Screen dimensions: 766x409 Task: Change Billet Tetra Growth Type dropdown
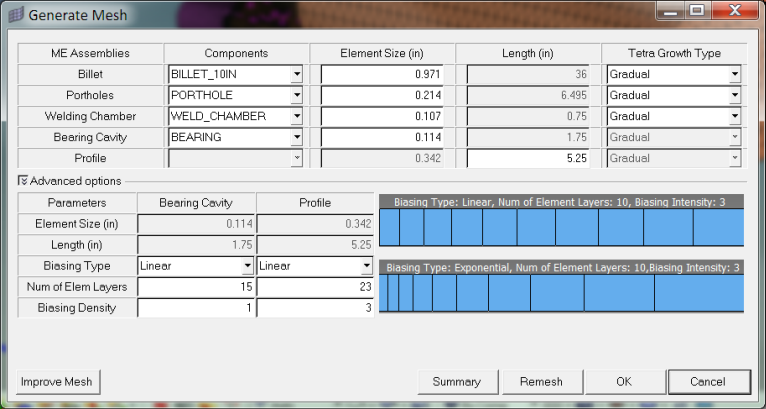pyautogui.click(x=734, y=74)
